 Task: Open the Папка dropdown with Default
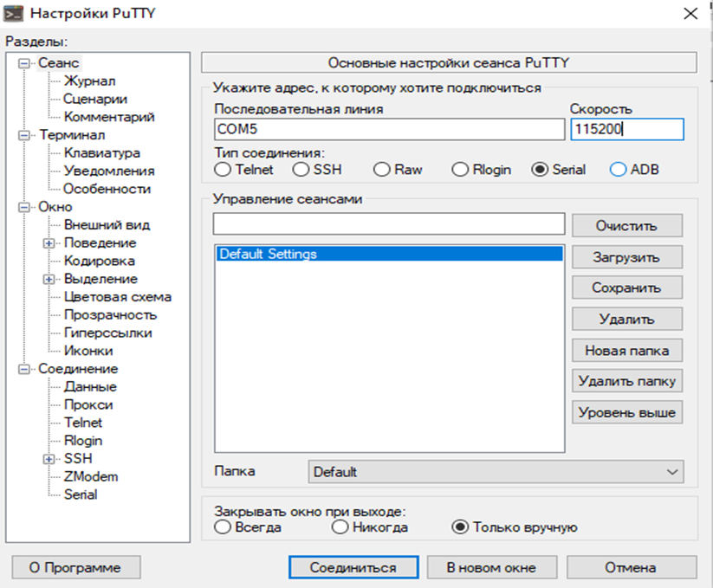496,472
